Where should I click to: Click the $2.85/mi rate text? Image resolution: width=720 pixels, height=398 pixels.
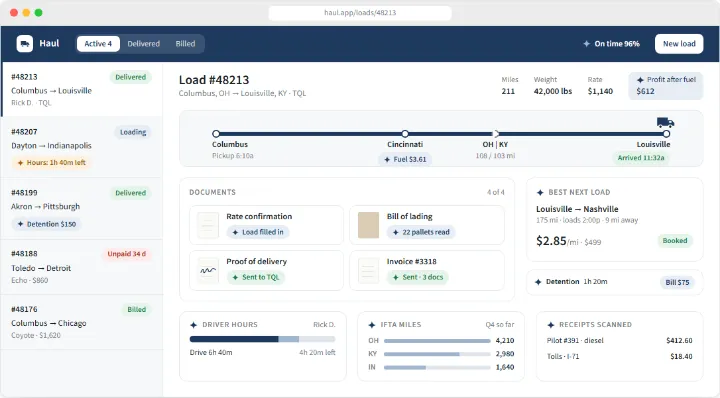557,241
